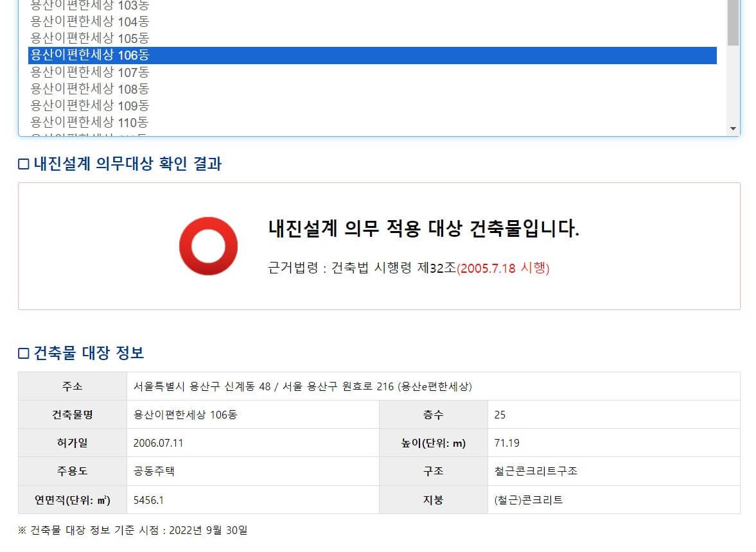This screenshot has width=756, height=552.
Task: Click the 건축물 대장 정보 section square marker
Action: pos(22,352)
